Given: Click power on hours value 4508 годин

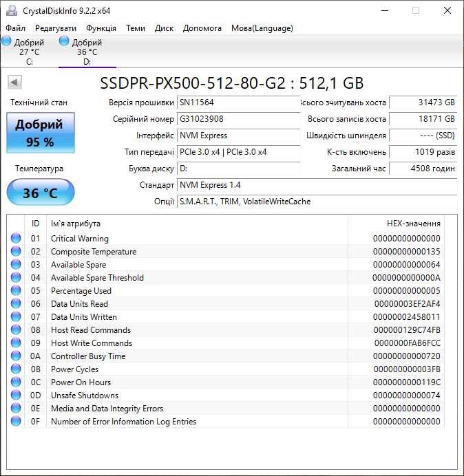Looking at the screenshot, I should click(423, 168).
